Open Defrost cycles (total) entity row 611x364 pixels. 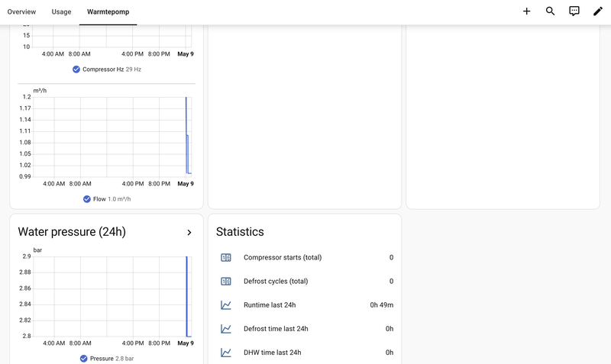coord(305,282)
